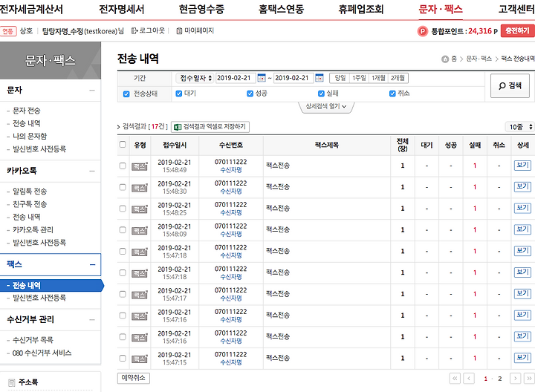
Task: Open 문자 전송 in sidebar
Action: [27, 111]
